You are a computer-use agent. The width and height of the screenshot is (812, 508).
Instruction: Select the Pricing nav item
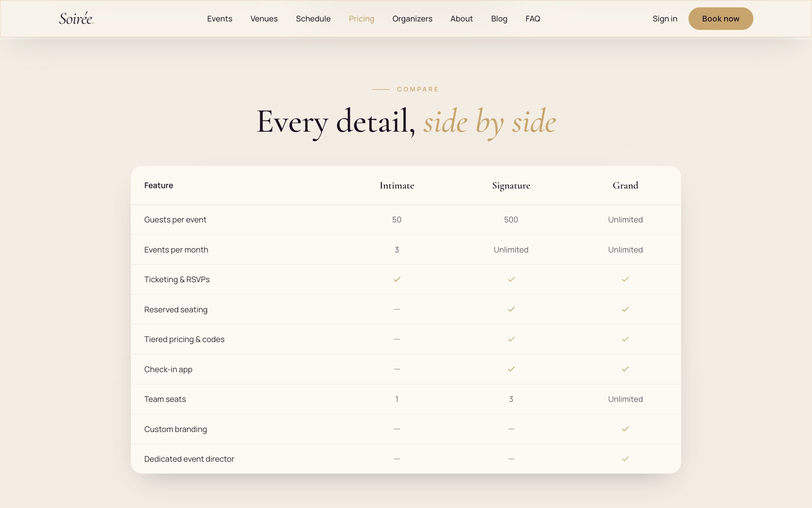point(361,19)
